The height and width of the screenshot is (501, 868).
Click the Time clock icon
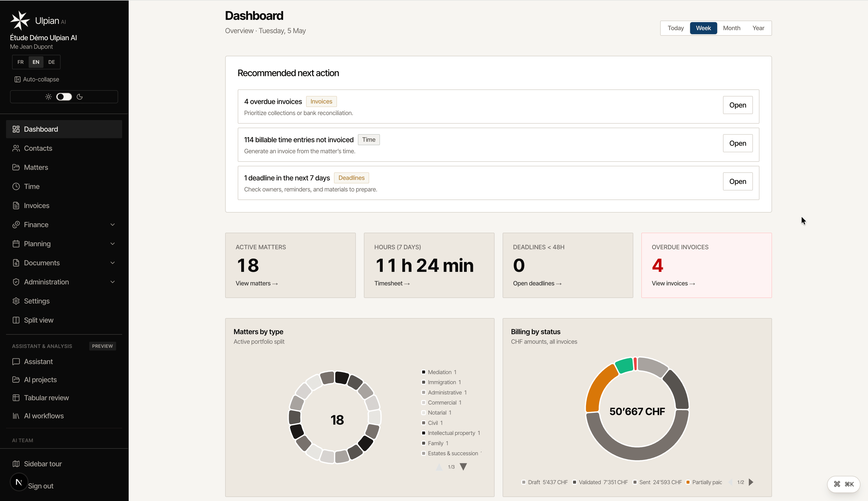click(x=16, y=186)
